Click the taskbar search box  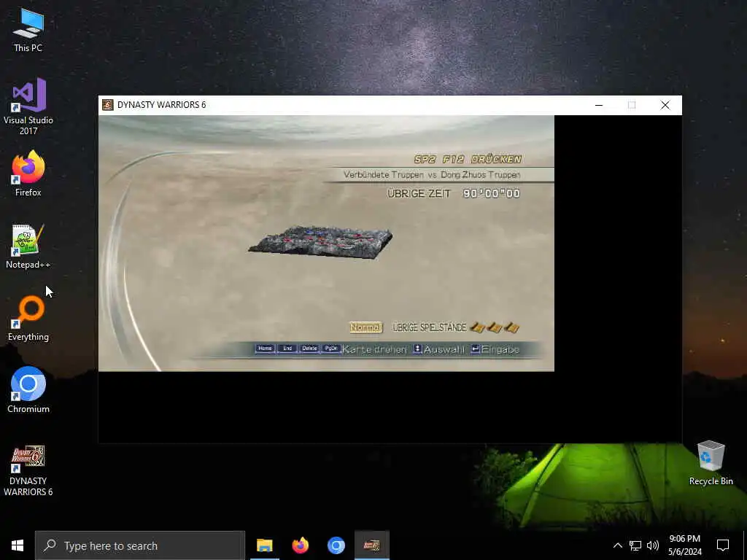[x=140, y=545]
